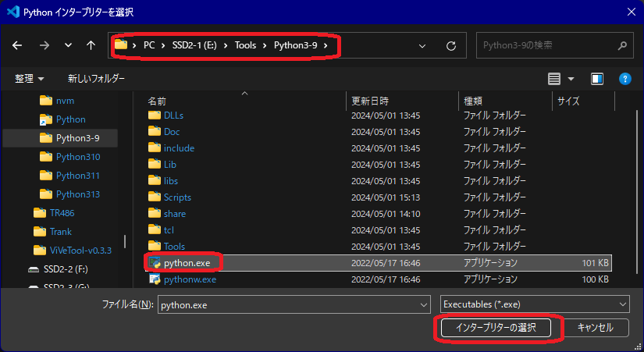Click the python.exe file icon

155,263
